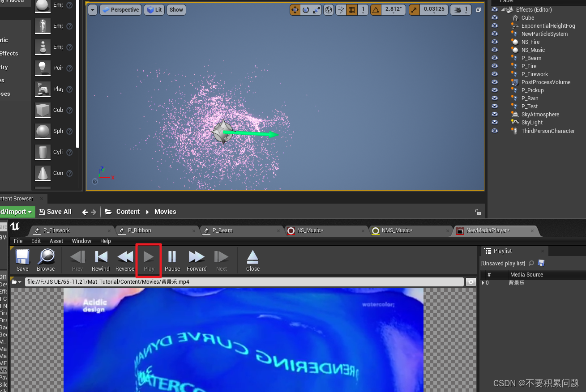This screenshot has height=392, width=586.
Task: Open the viewport options dropdown arrow
Action: point(93,10)
